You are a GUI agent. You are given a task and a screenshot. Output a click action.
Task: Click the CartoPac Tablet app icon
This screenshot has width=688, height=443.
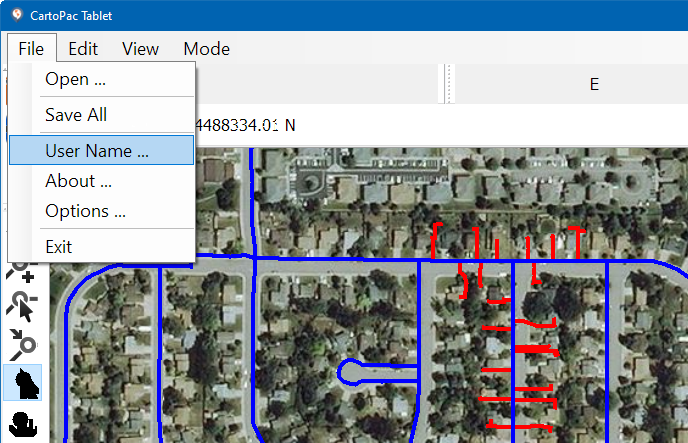(16, 15)
